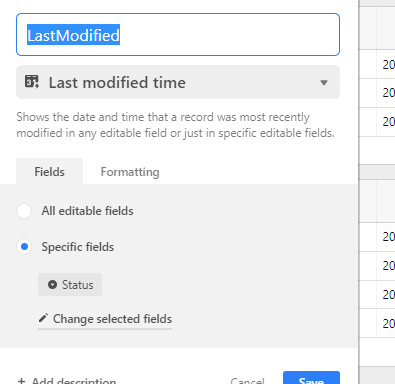The height and width of the screenshot is (384, 395).
Task: Click the Add description link
Action: 74,380
